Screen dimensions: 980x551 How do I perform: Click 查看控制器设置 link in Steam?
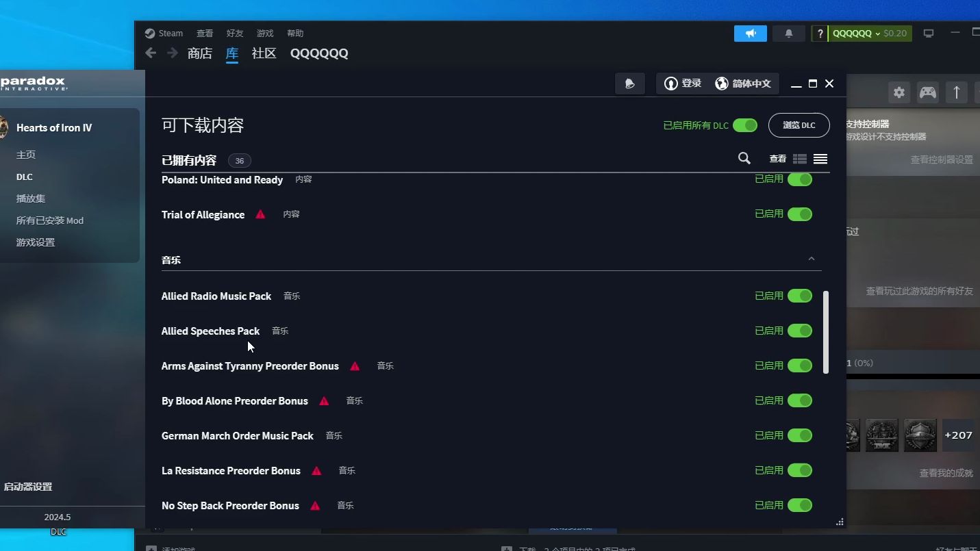(x=942, y=159)
